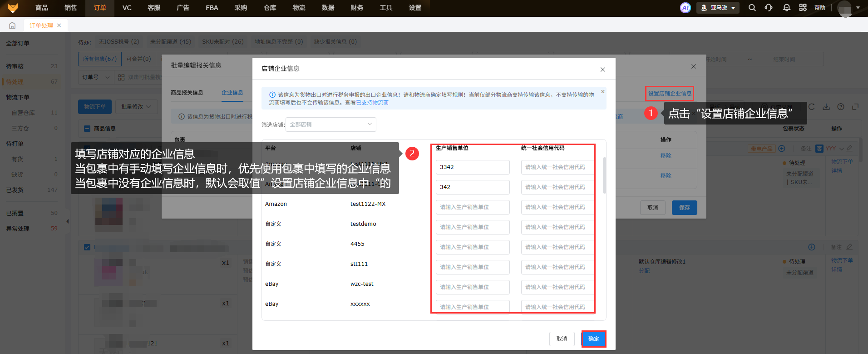Toggle the second package row checkbox
The height and width of the screenshot is (354, 868).
click(87, 247)
